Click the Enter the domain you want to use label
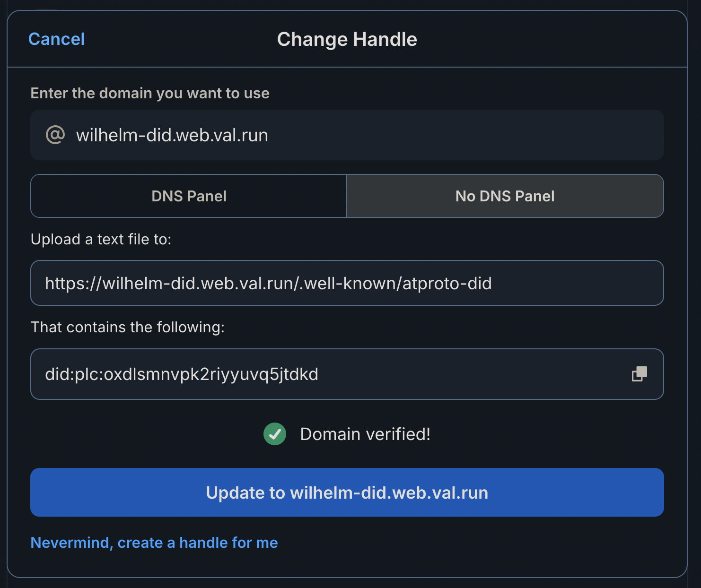Viewport: 701px width, 588px height. (x=150, y=93)
